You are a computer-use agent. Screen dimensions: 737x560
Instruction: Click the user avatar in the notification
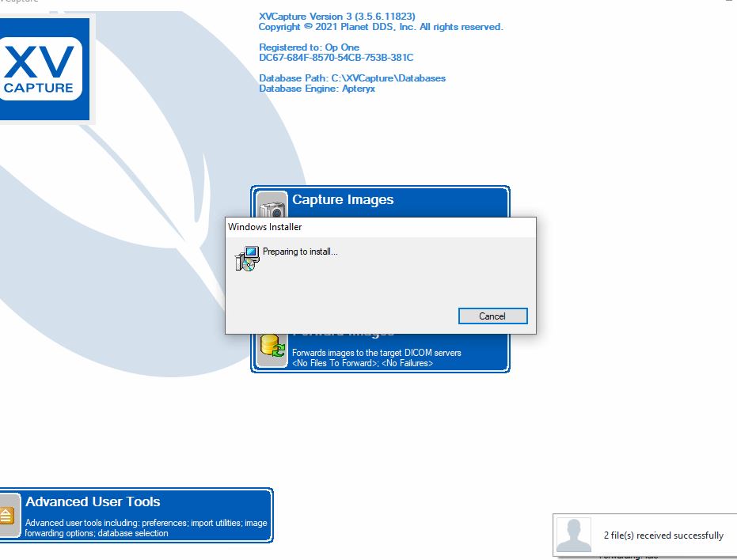[573, 535]
